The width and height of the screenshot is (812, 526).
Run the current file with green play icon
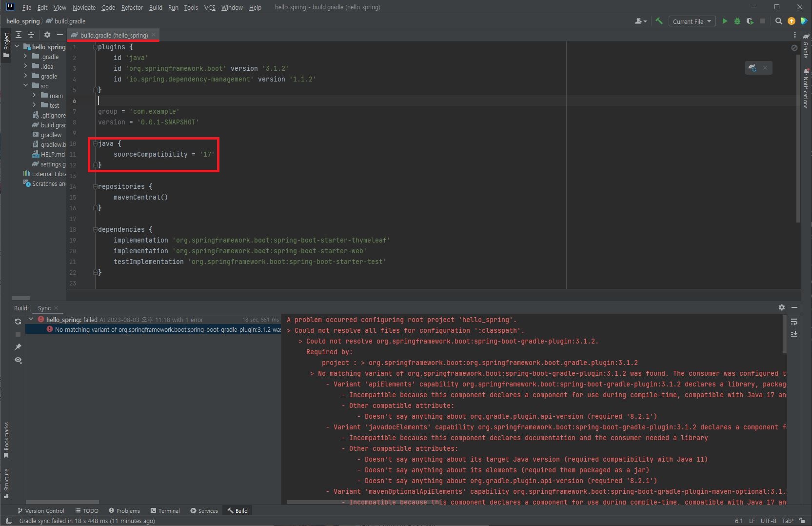(725, 21)
